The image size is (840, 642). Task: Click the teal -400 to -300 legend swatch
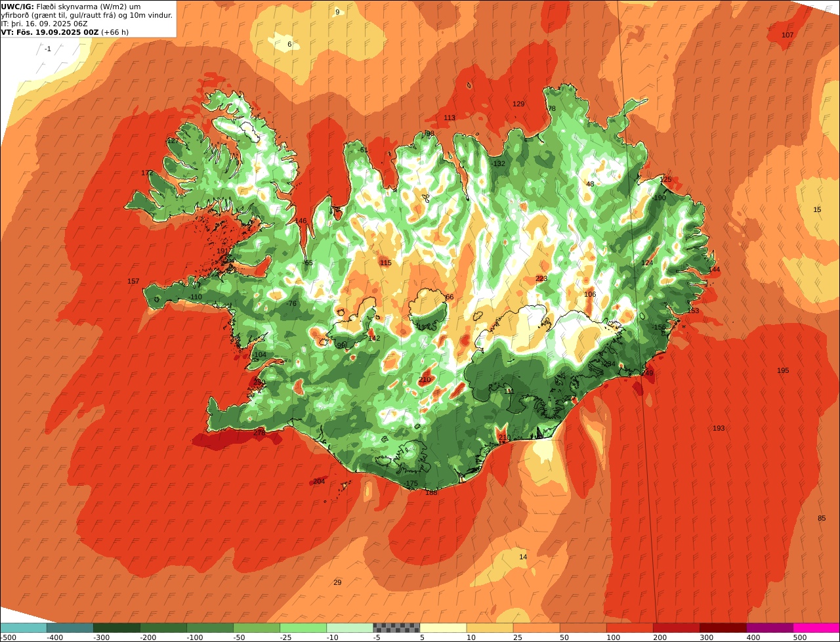pos(70,628)
